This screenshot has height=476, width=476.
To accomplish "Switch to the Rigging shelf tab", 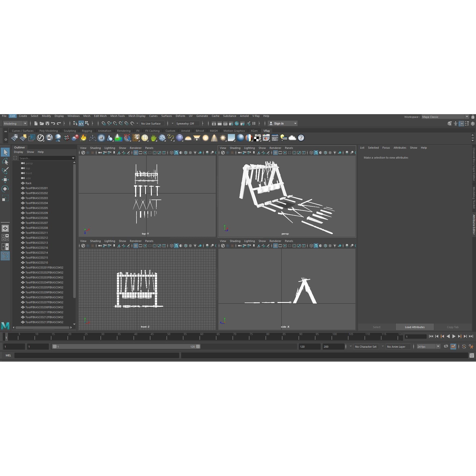I will tap(87, 131).
